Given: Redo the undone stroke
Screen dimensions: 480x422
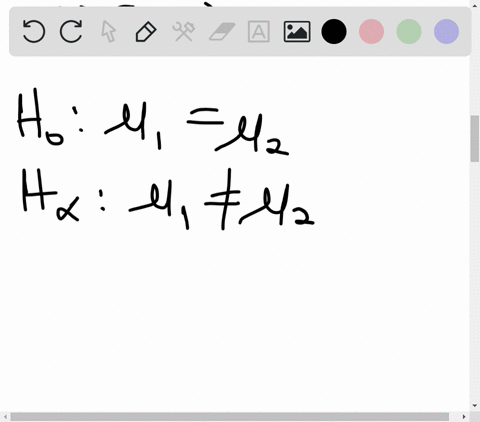Looking at the screenshot, I should pyautogui.click(x=71, y=31).
